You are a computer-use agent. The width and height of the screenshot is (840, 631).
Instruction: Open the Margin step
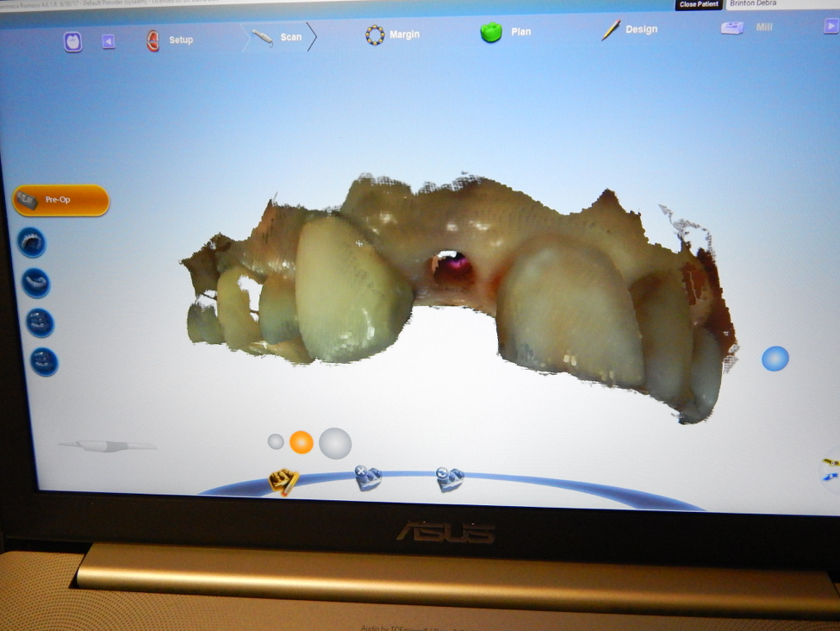pyautogui.click(x=393, y=34)
